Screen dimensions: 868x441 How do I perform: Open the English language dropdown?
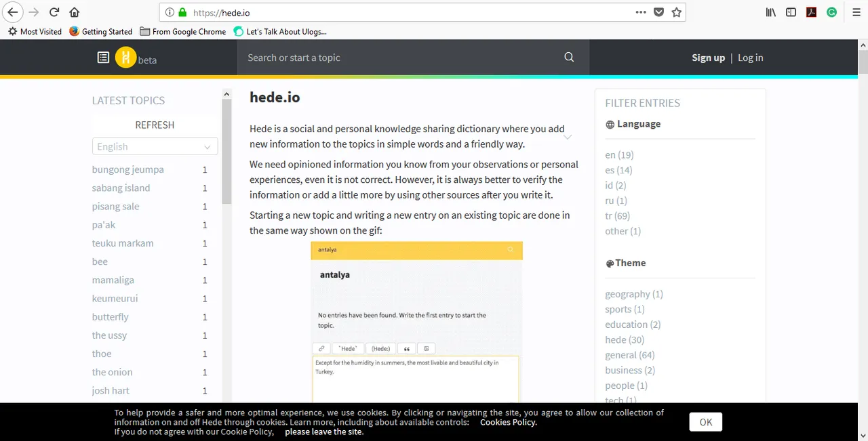pyautogui.click(x=155, y=146)
